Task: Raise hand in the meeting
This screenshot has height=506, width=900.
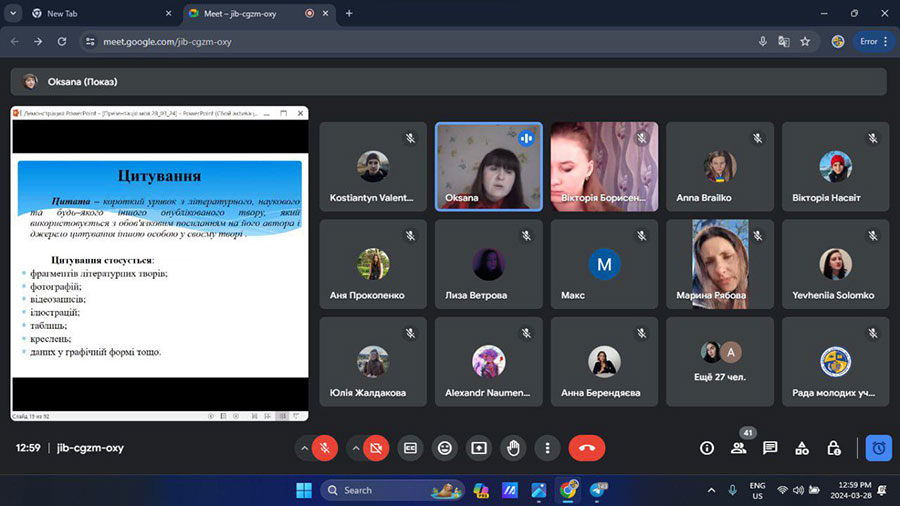Action: click(513, 448)
